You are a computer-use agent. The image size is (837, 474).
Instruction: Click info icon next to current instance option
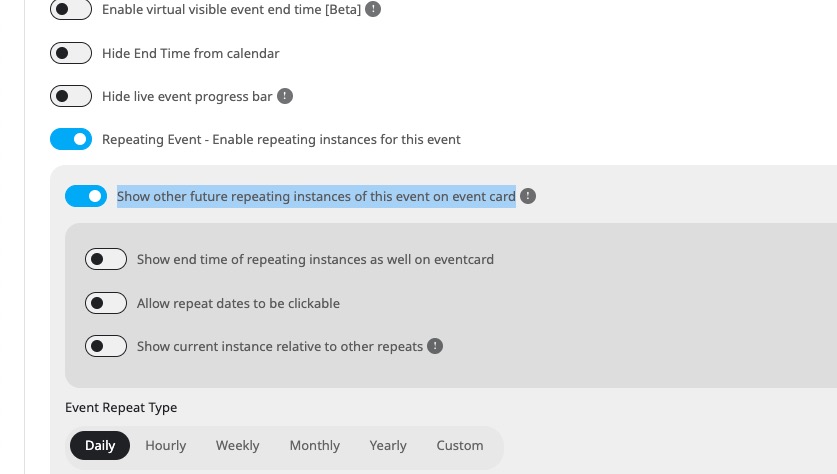tap(435, 346)
